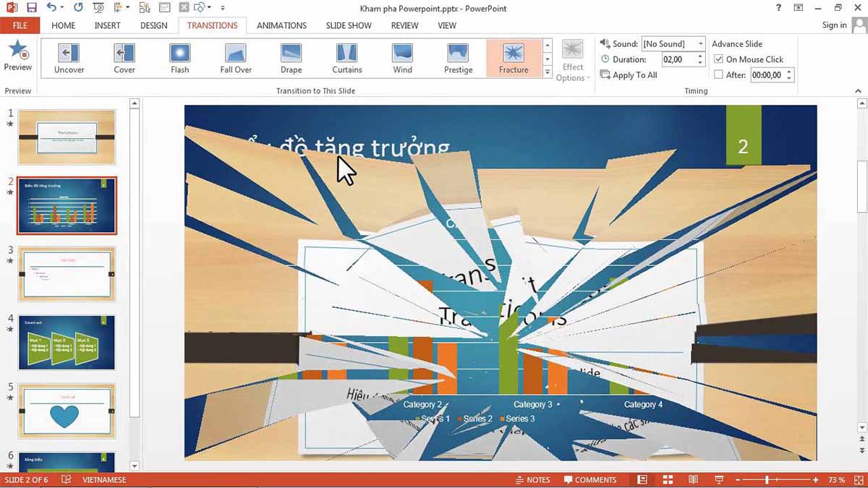Screen dimensions: 868x488
Task: Save the presentation from the quick access toolbar
Action: pos(31,8)
